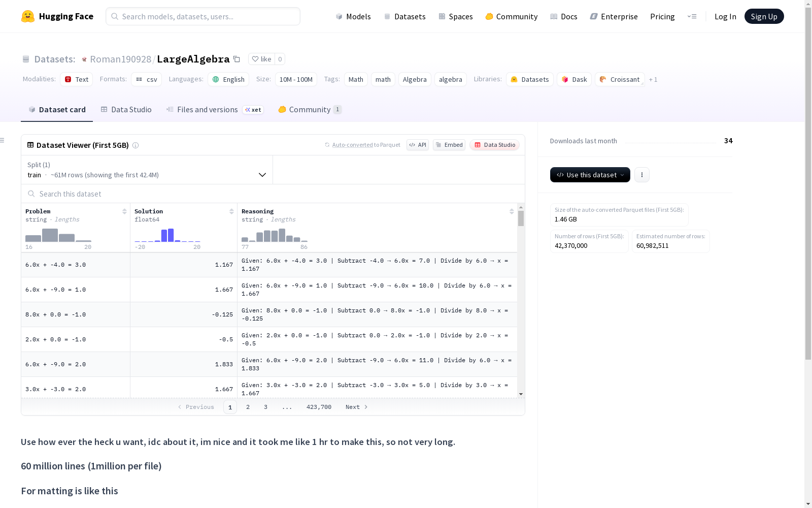
Task: Open the train split dropdown
Action: click(147, 170)
